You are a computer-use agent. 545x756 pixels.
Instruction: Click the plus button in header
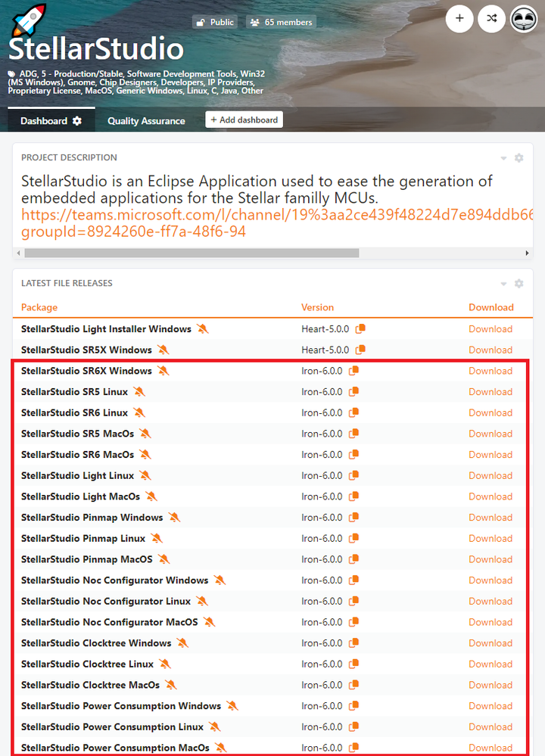[x=459, y=18]
